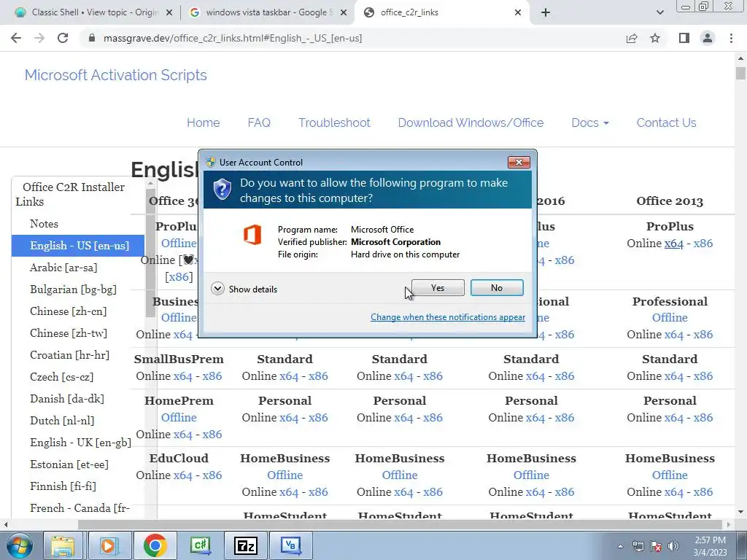Close the office_c2r_links tab
747x560 pixels.
[x=518, y=13]
